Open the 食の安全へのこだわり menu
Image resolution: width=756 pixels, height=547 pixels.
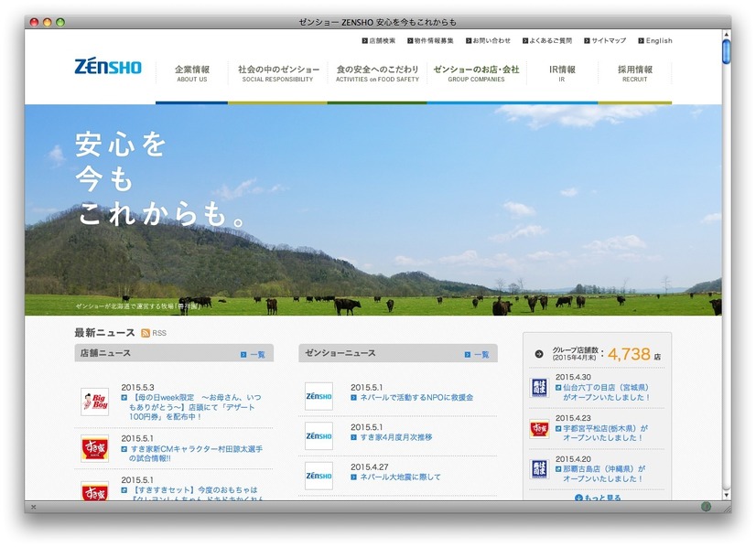[377, 73]
